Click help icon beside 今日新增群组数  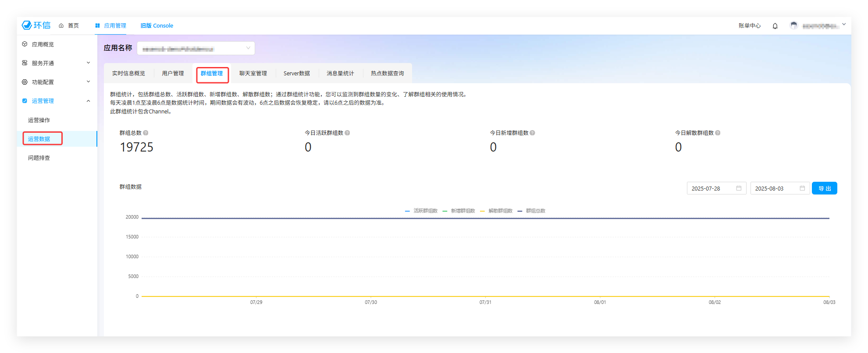[532, 133]
